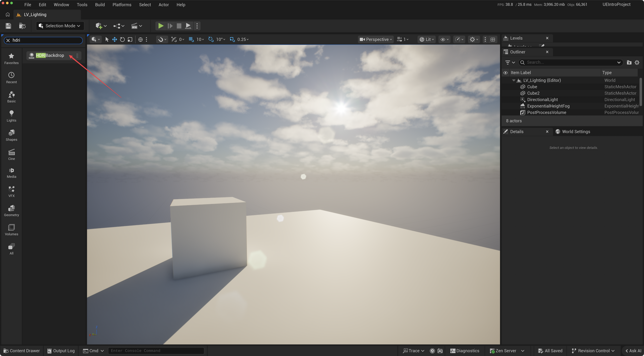Screen dimensions: 644x356
Task: Open Selection Mode dropdown
Action: tap(60, 26)
